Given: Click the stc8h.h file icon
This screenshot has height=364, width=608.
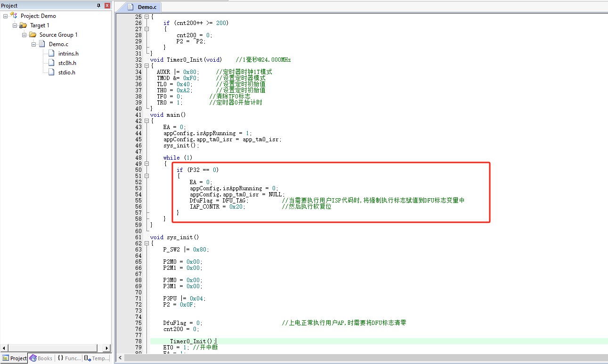Looking at the screenshot, I should click(52, 63).
